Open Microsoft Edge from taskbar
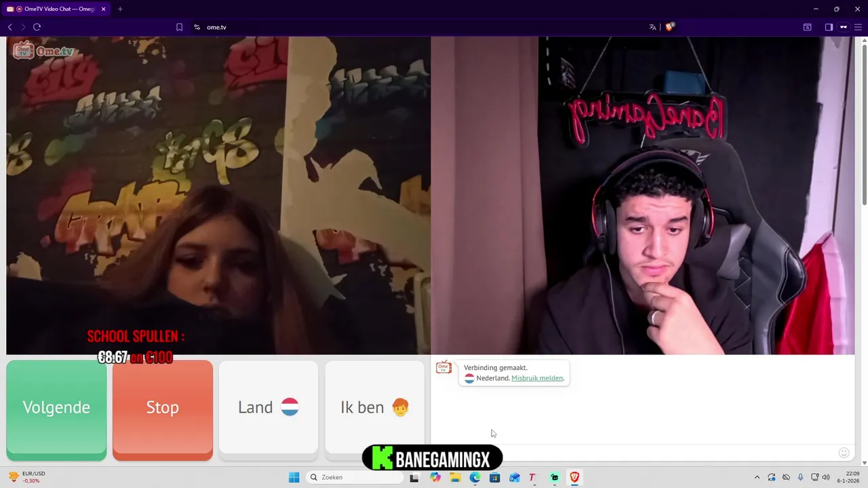Image resolution: width=868 pixels, height=488 pixels. coord(475,477)
